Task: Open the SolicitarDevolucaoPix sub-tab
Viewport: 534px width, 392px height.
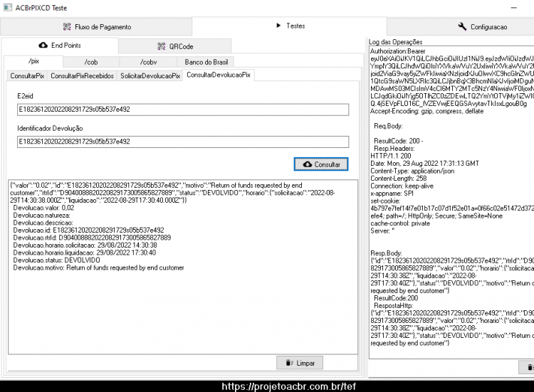Action: (150, 76)
